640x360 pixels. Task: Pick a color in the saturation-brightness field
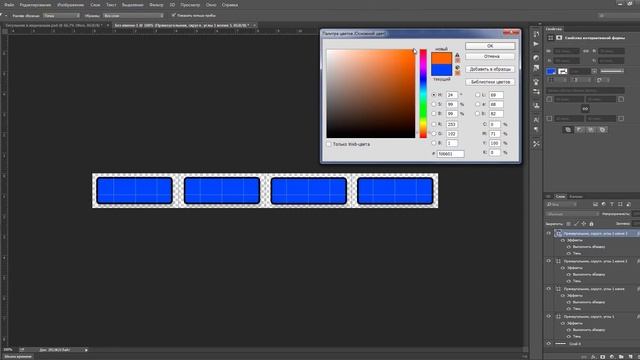click(x=371, y=94)
